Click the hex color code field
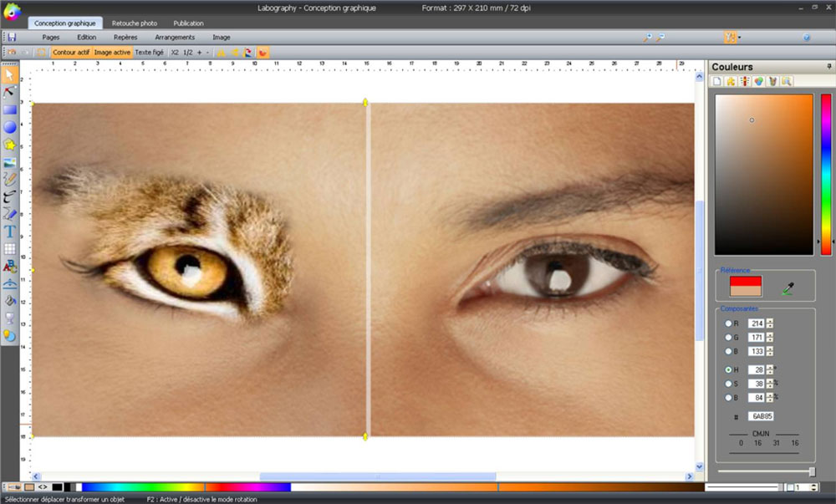Viewport: 836px width, 504px height. point(761,415)
